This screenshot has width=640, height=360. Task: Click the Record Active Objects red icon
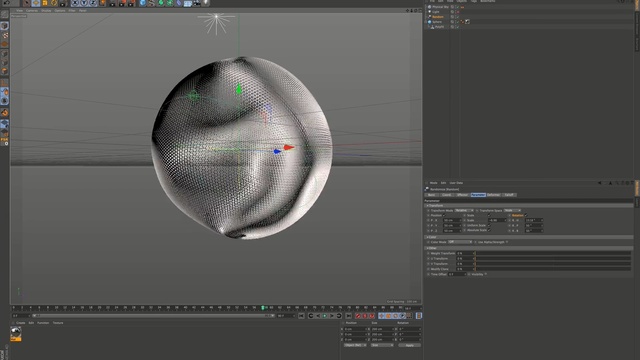click(358, 316)
